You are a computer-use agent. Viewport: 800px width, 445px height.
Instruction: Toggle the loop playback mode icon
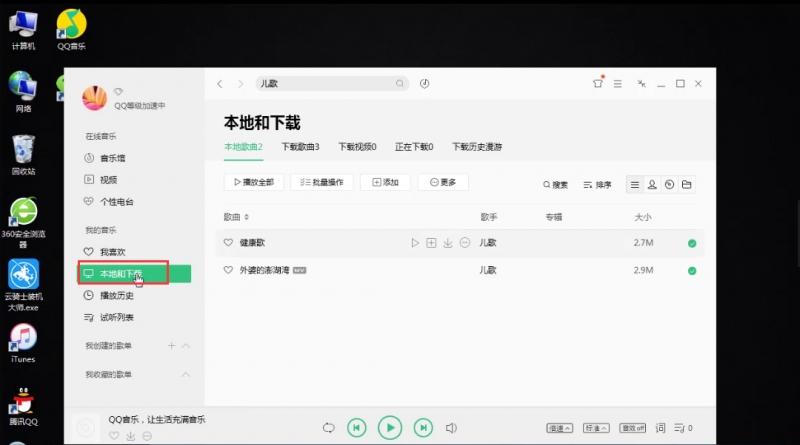(x=329, y=428)
